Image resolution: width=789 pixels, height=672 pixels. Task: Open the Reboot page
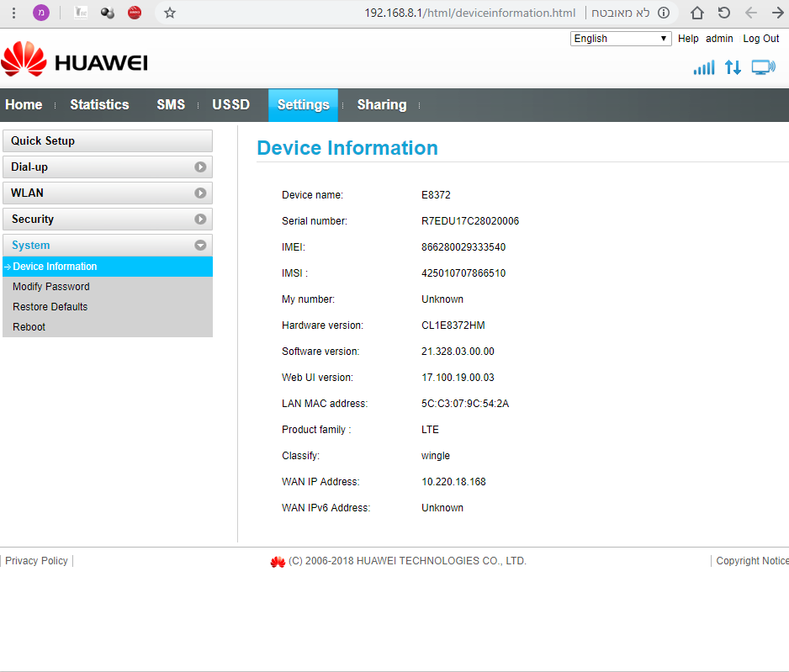pyautogui.click(x=29, y=327)
